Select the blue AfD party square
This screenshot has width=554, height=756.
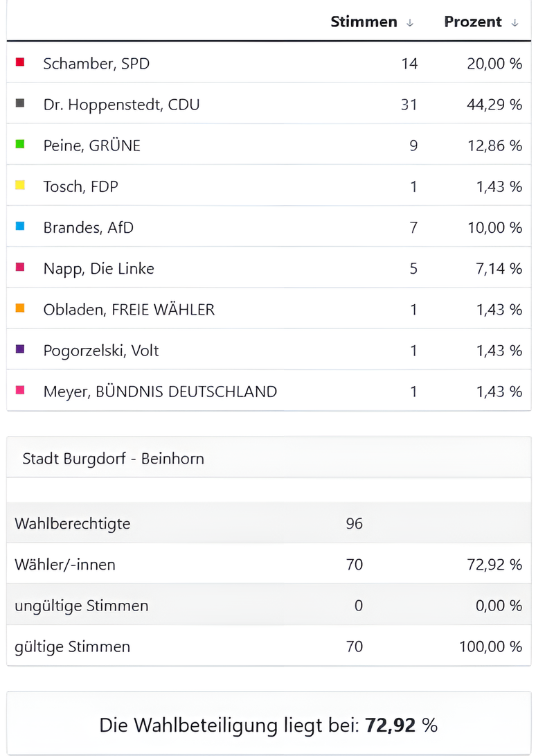(19, 227)
